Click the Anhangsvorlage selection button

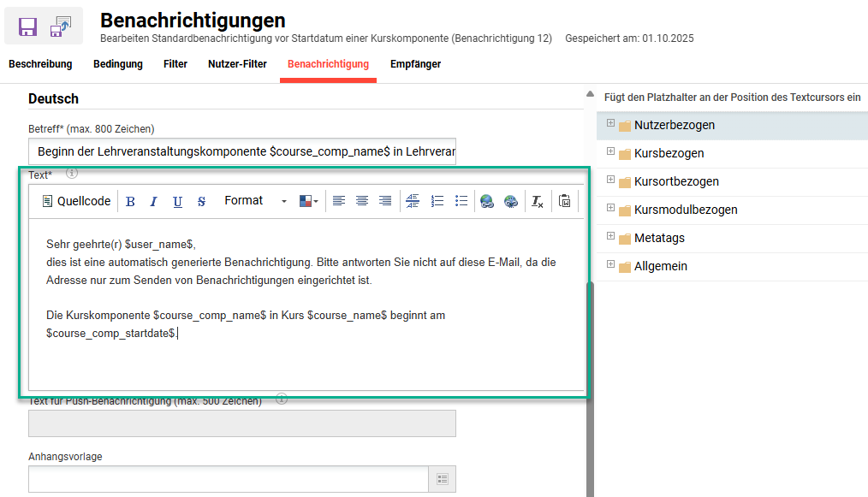coord(443,479)
